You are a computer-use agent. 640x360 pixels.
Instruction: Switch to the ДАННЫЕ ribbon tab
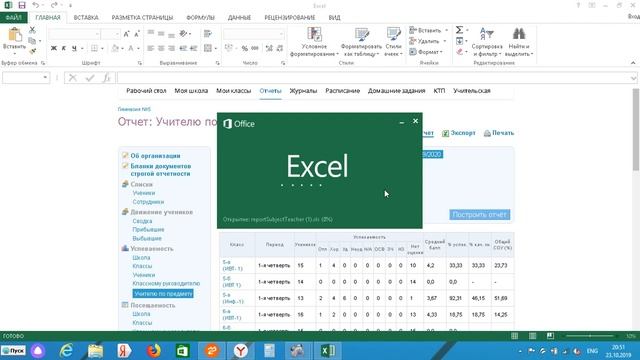click(239, 18)
